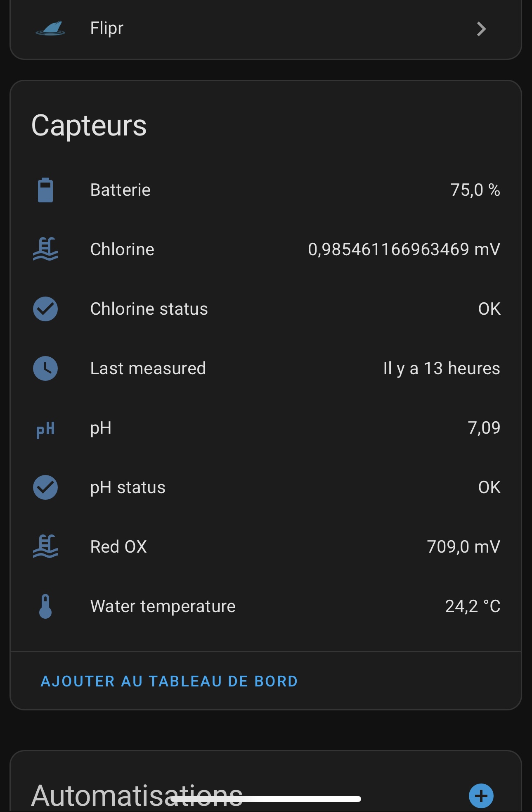Image resolution: width=532 pixels, height=812 pixels.
Task: Click the home indicator bar at bottom
Action: [266, 799]
